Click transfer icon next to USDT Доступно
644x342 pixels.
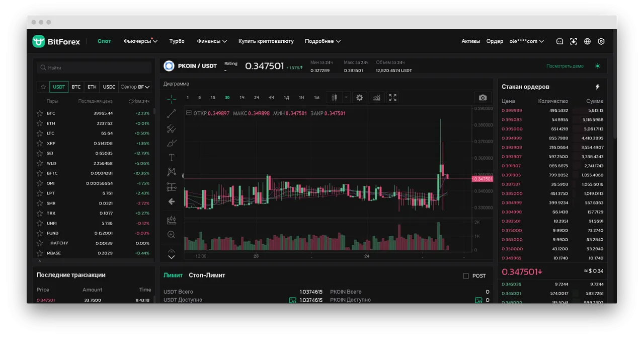292,300
